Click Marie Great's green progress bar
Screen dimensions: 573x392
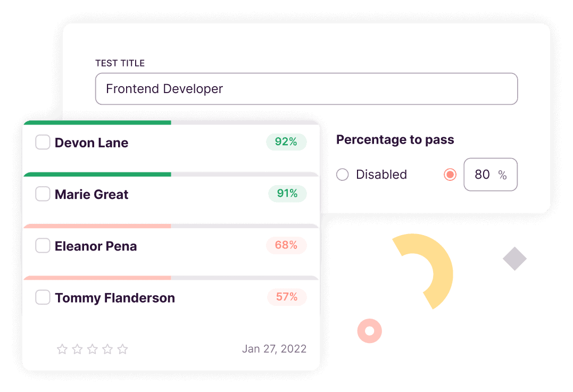coord(98,174)
